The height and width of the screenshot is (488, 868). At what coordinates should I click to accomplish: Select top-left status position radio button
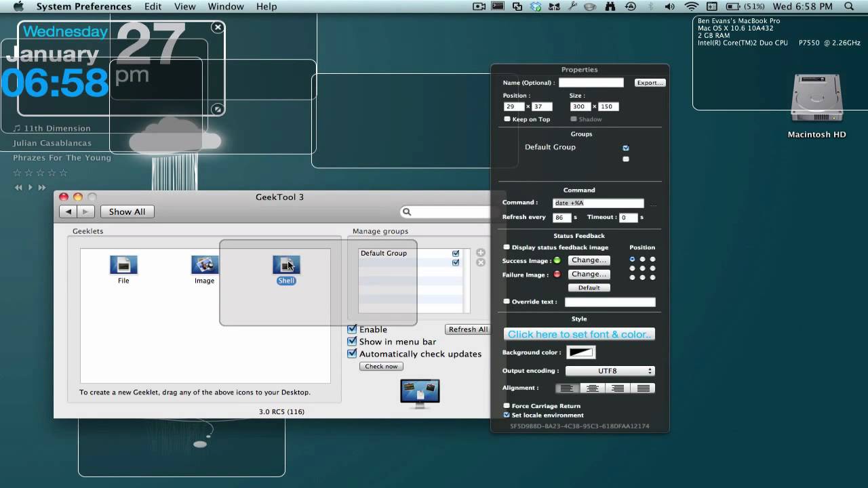(x=633, y=259)
